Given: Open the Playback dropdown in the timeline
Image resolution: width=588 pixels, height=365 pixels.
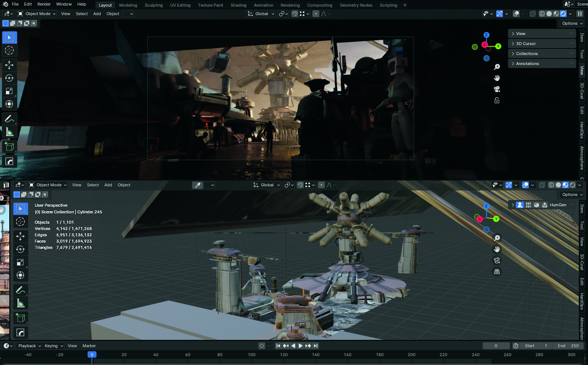Looking at the screenshot, I should tap(29, 346).
